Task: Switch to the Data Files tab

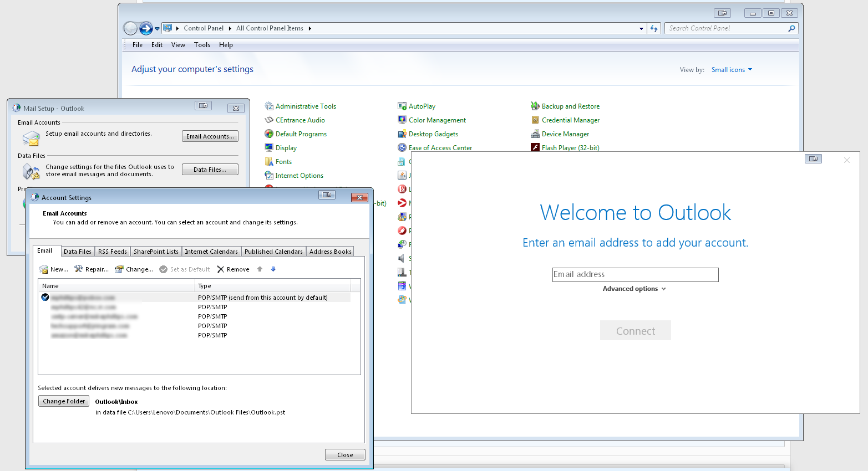Action: tap(78, 252)
